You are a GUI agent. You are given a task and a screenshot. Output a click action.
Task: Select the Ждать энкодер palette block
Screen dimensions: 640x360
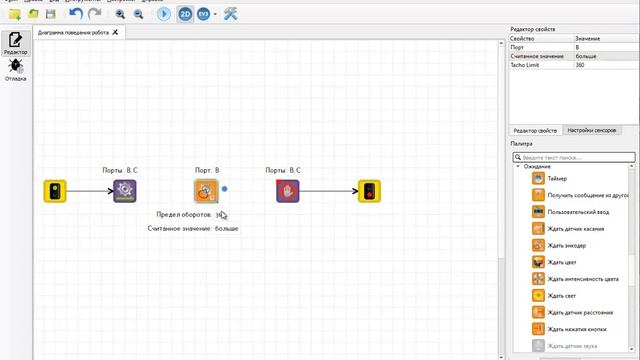coord(559,245)
